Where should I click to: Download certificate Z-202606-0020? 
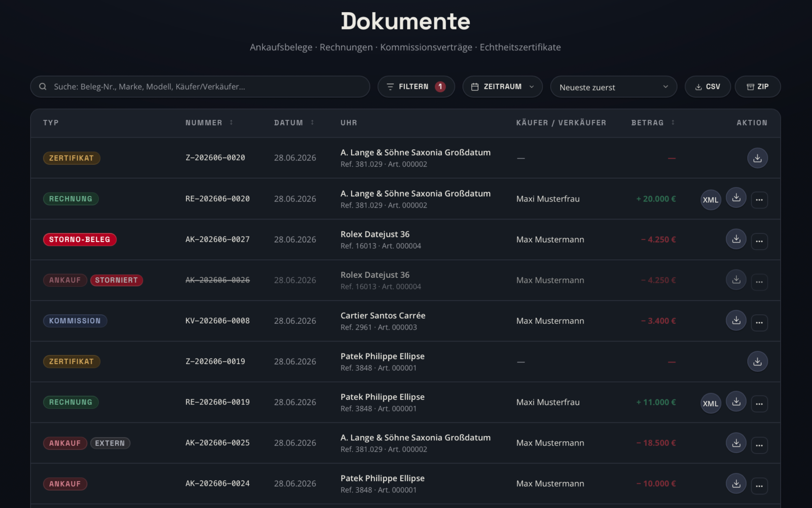[757, 158]
